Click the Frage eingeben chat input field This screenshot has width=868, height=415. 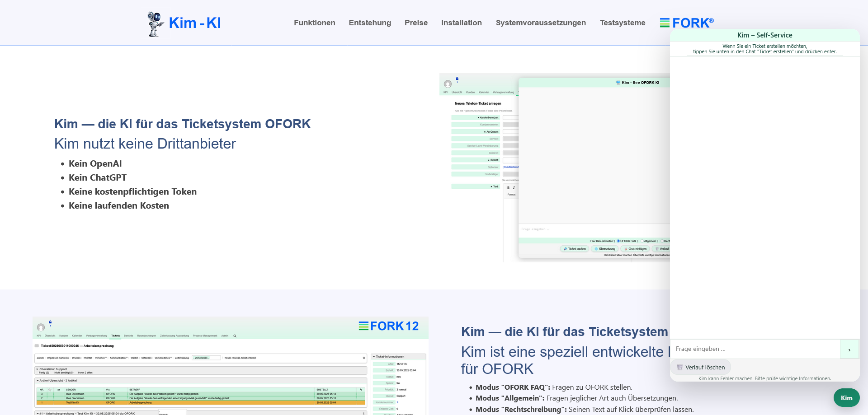coord(755,349)
